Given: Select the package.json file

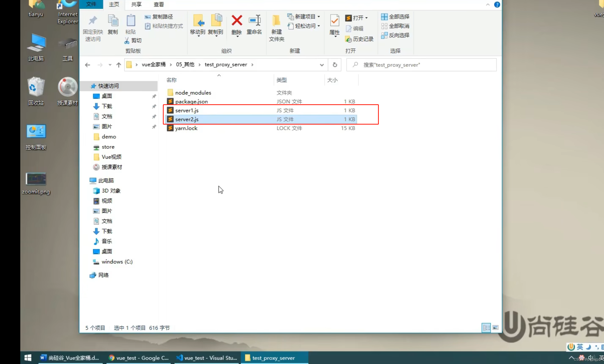Looking at the screenshot, I should (191, 101).
